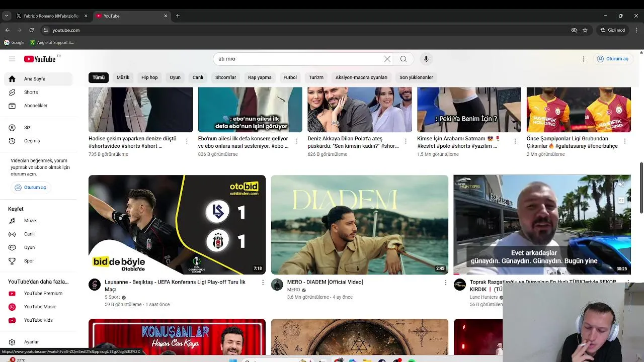Viewport: 644px width, 362px height.
Task: Click the browser address bar
Action: pyautogui.click(x=302, y=30)
